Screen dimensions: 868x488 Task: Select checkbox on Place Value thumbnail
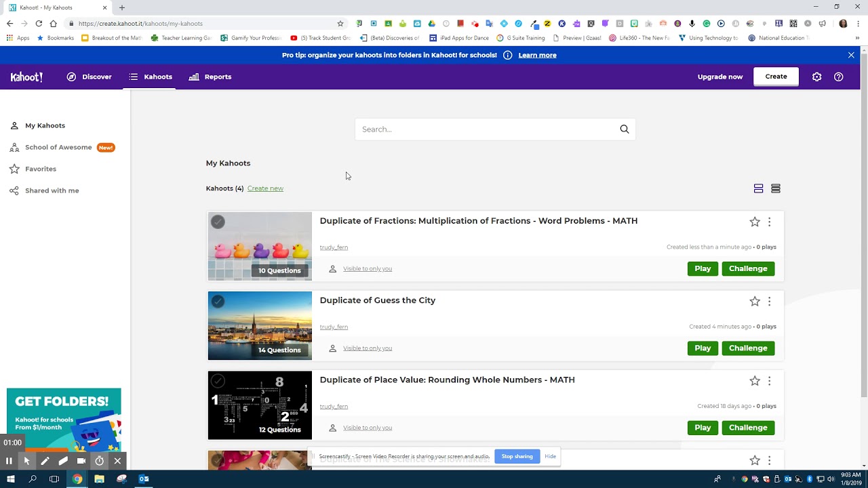point(218,381)
